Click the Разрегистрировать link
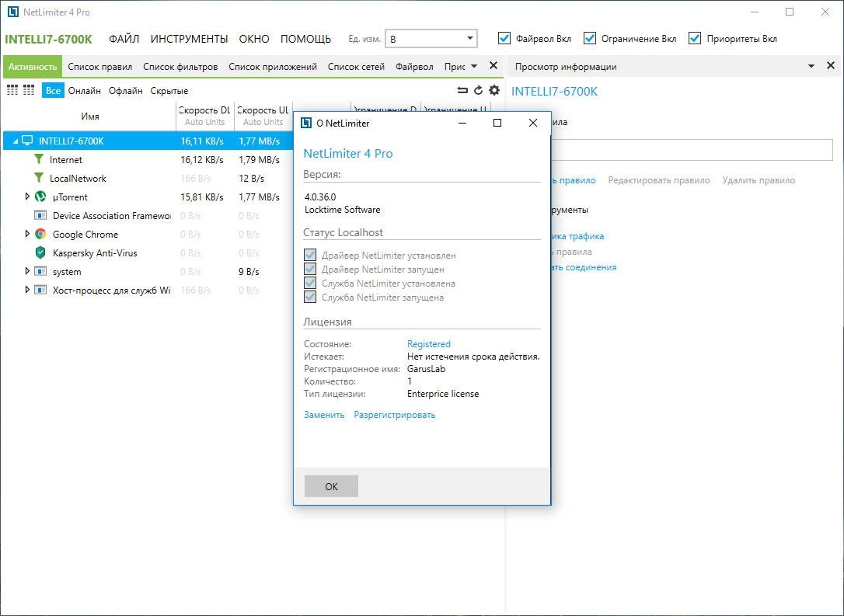This screenshot has width=844, height=616. [394, 415]
